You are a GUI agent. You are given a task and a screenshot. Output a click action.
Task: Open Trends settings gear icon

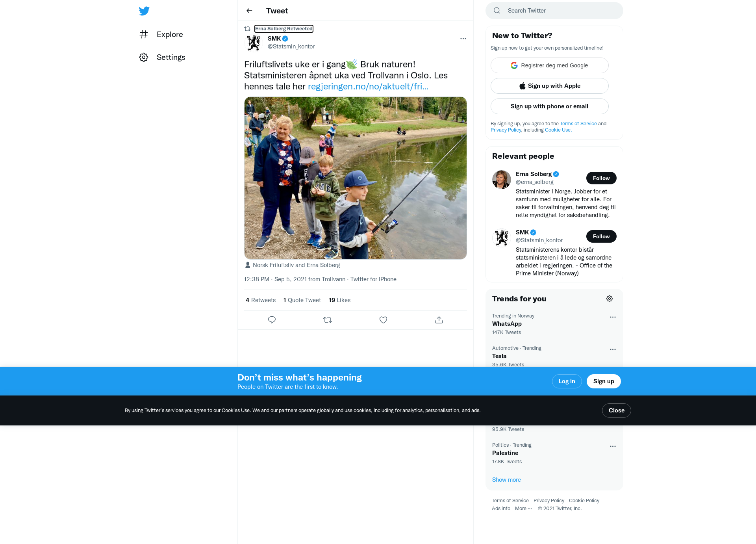[610, 299]
